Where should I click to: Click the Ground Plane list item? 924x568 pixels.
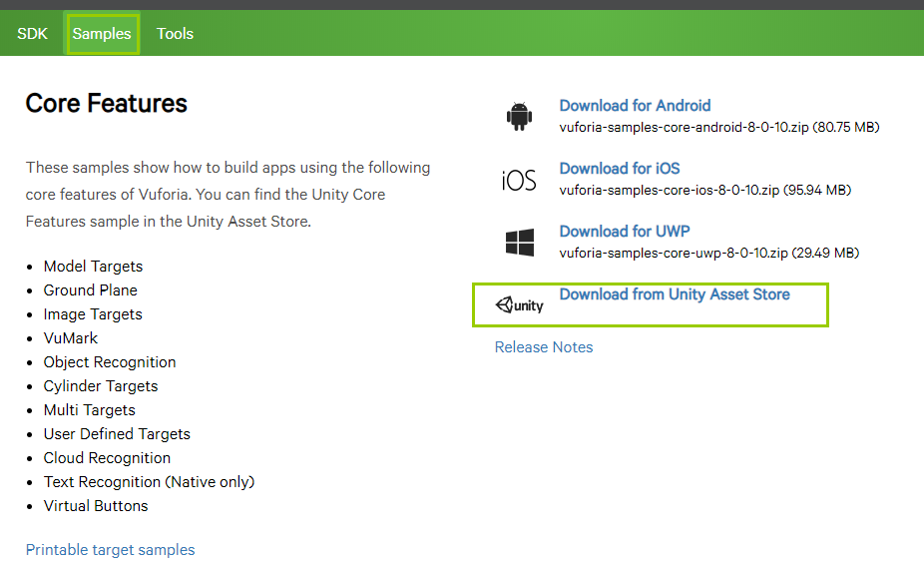[90, 290]
